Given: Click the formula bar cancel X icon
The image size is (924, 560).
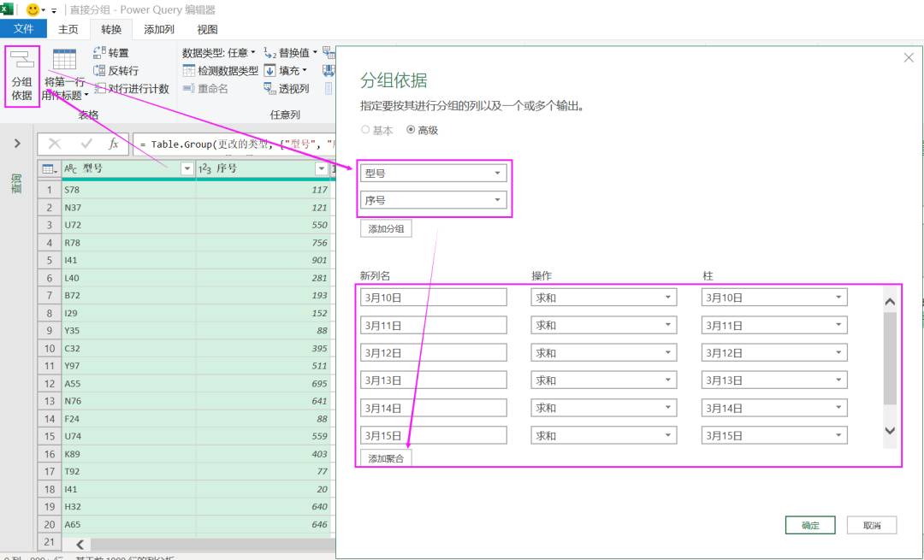Looking at the screenshot, I should point(55,144).
